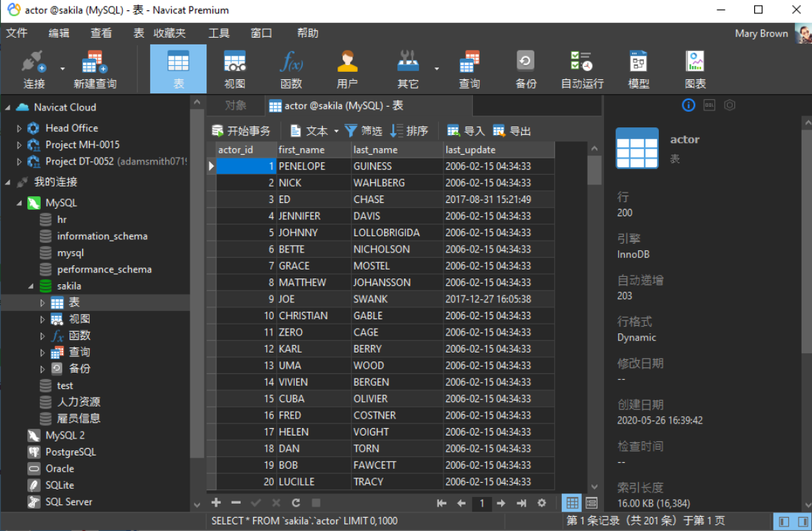This screenshot has width=812, height=531.
Task: Collapse the MySQL connection node
Action: click(19, 203)
